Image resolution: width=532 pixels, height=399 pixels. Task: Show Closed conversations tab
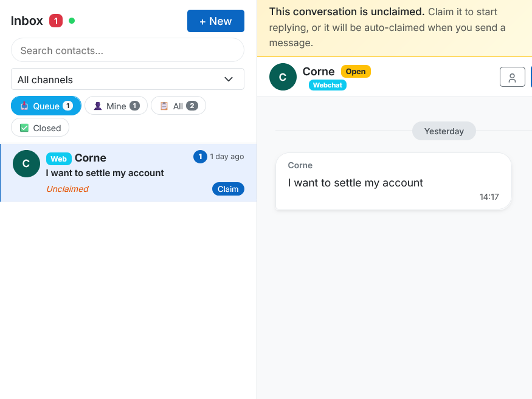click(x=40, y=128)
